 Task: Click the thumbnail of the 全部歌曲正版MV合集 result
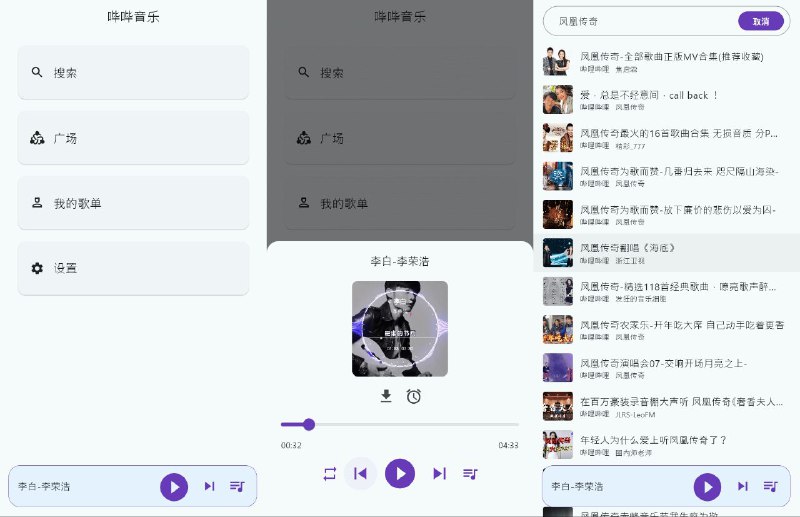pyautogui.click(x=558, y=61)
